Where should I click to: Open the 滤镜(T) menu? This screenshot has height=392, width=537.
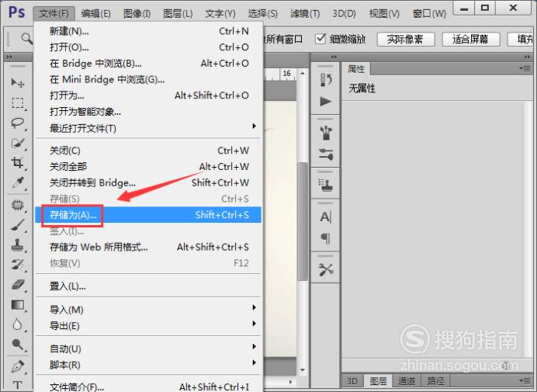point(305,14)
